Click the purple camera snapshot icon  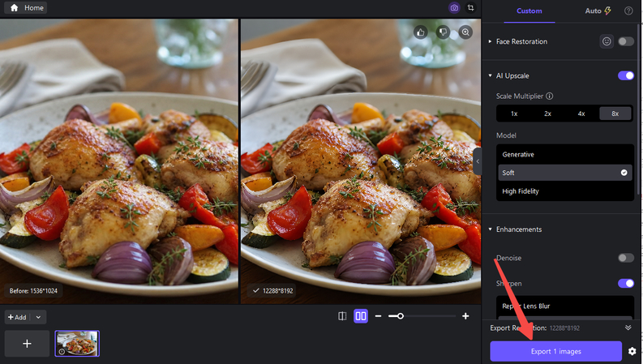(x=454, y=8)
